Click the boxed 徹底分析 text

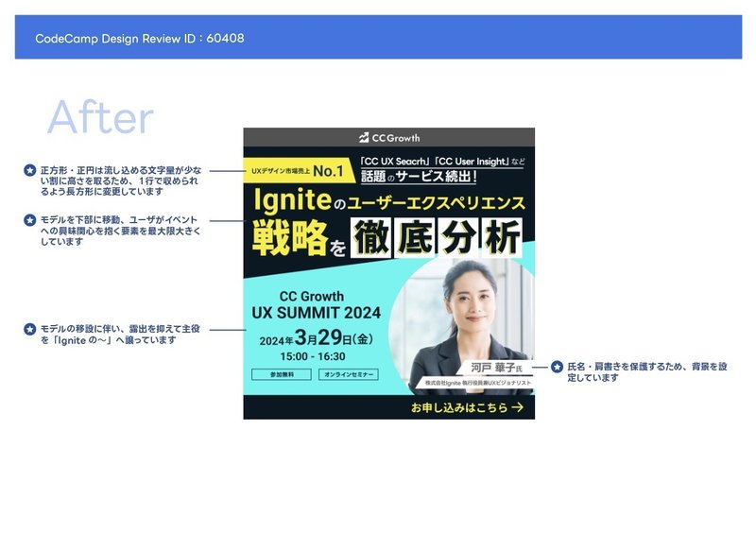[437, 237]
